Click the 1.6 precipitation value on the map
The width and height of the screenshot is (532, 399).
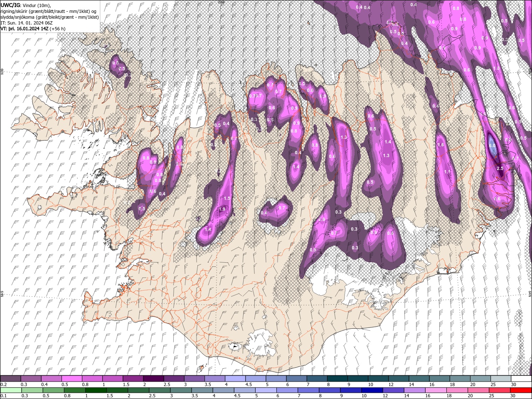(x=441, y=145)
